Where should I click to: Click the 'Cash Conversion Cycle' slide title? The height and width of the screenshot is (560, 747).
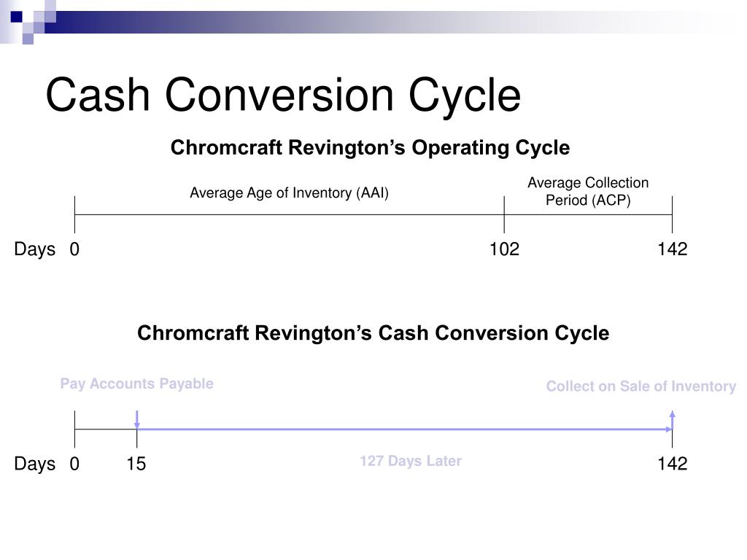283,96
